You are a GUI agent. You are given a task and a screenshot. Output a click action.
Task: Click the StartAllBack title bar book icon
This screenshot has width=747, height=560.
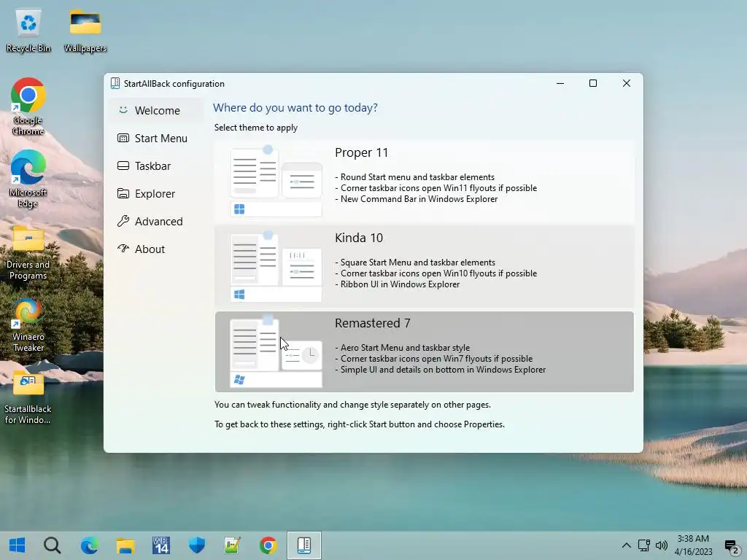coord(115,83)
